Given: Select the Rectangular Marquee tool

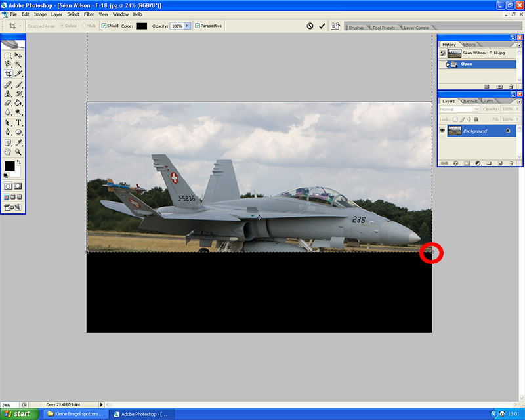Looking at the screenshot, I should pyautogui.click(x=8, y=55).
